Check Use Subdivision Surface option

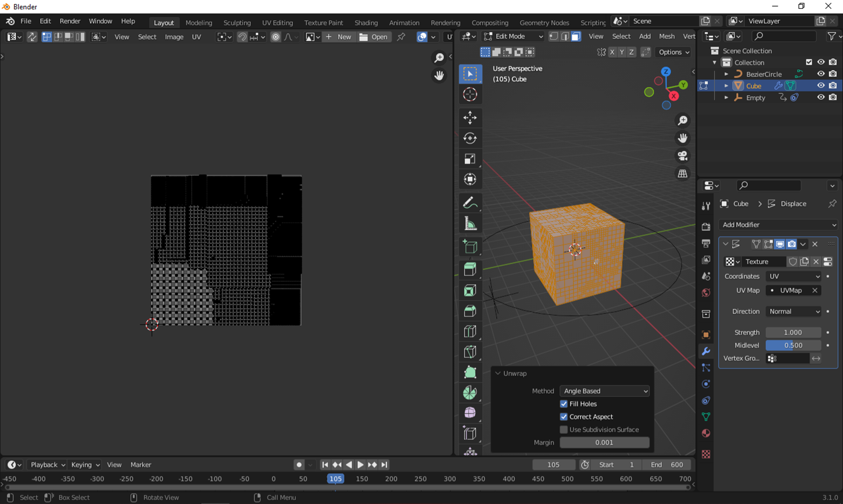[x=564, y=430]
